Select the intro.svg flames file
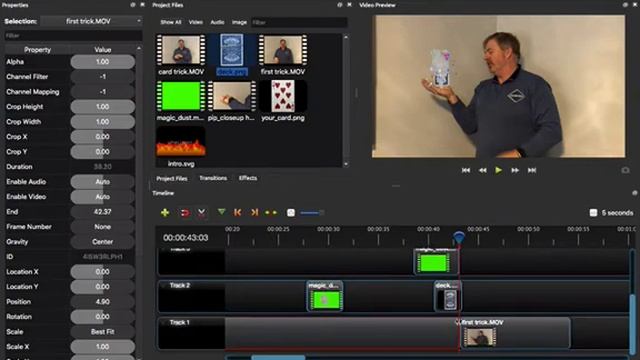This screenshot has width=640, height=360. click(x=181, y=147)
